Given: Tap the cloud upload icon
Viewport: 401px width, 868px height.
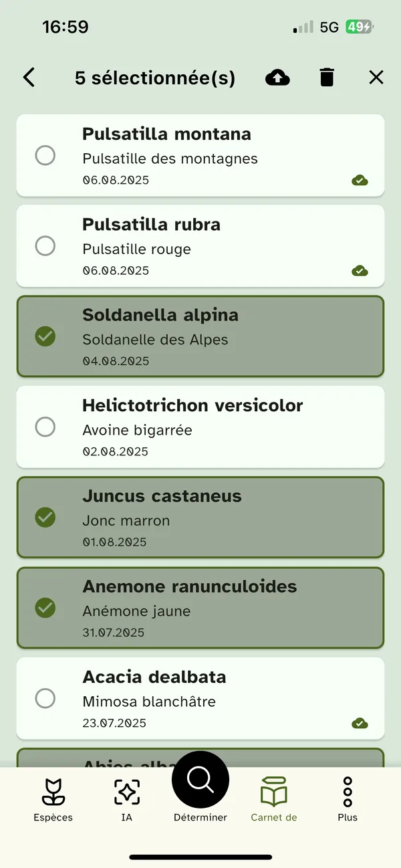Looking at the screenshot, I should pos(278,78).
